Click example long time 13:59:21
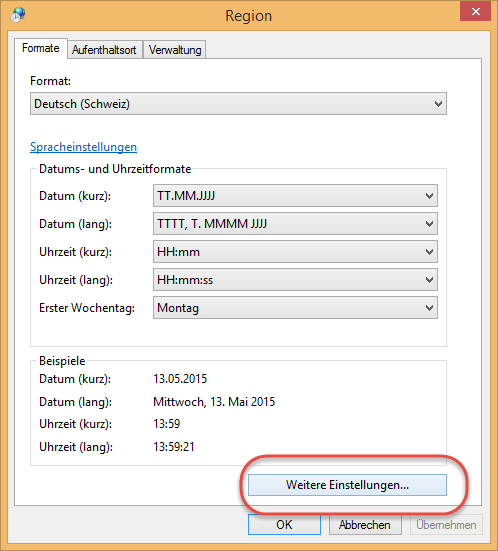The width and height of the screenshot is (498, 551). click(x=174, y=447)
